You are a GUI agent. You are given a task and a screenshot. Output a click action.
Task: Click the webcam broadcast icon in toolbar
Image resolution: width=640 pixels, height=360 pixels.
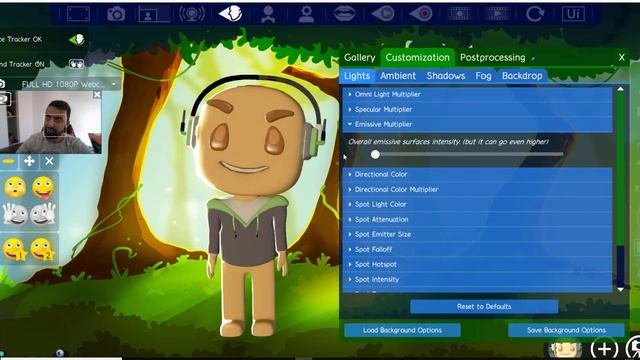point(192,14)
